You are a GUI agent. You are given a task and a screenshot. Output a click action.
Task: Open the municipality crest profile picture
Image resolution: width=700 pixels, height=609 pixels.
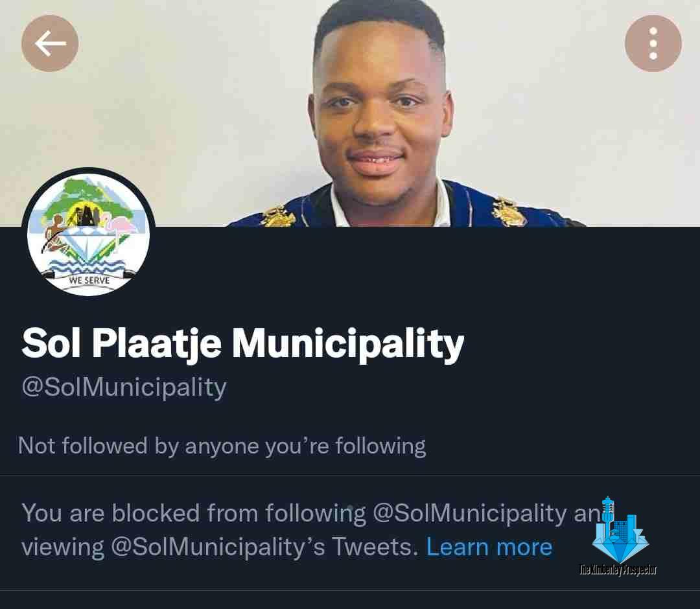pyautogui.click(x=88, y=233)
